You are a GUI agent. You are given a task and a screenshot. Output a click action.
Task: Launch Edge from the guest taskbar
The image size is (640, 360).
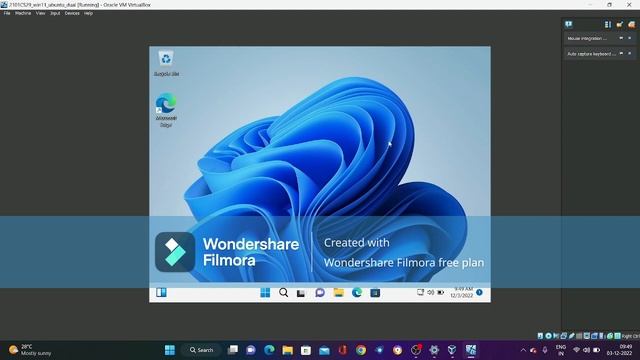click(357, 293)
